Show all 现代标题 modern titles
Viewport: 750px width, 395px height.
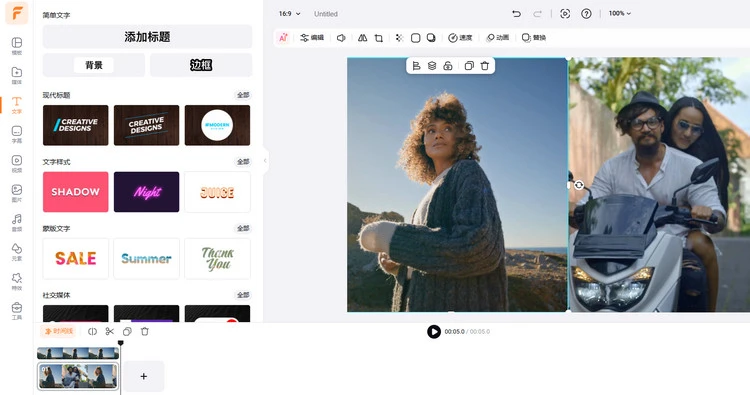(243, 95)
